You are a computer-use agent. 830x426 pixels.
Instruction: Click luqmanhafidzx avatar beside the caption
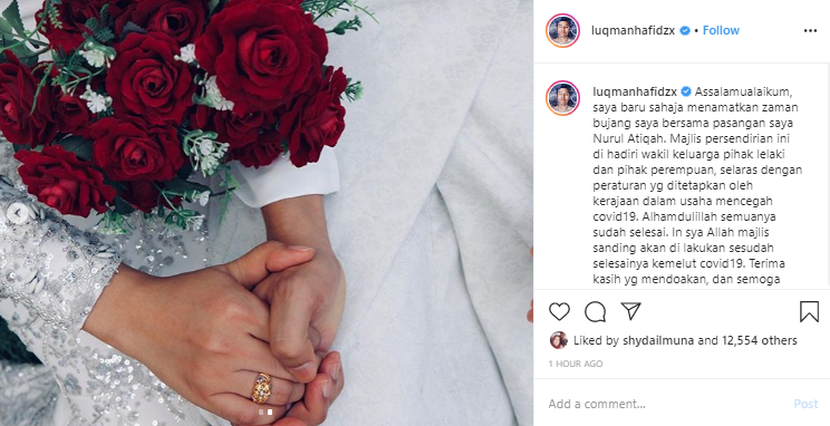click(563, 98)
